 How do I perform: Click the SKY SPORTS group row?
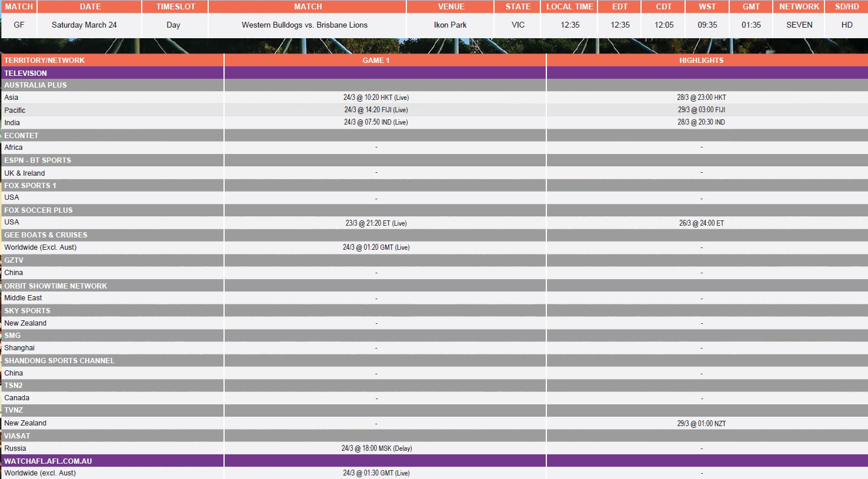tap(434, 310)
